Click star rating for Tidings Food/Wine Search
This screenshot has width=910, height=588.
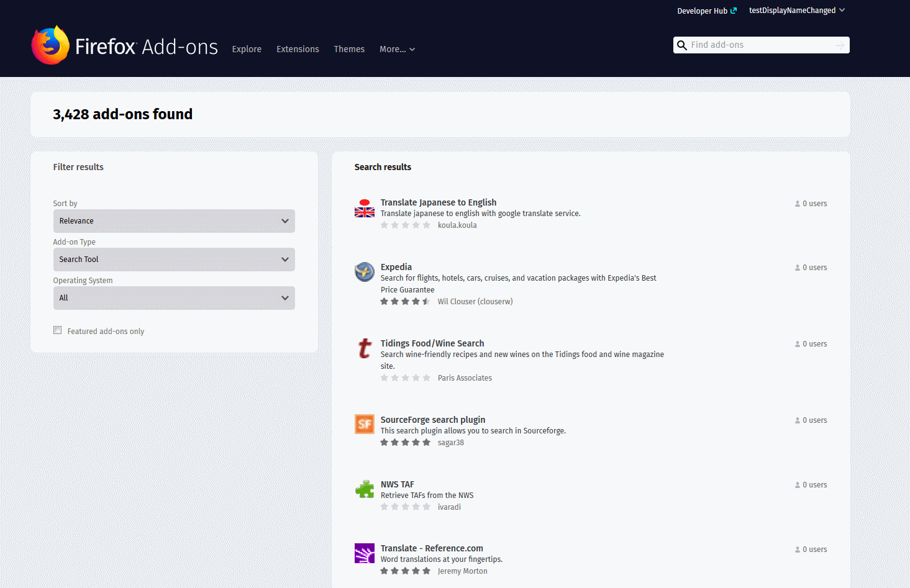[405, 378]
